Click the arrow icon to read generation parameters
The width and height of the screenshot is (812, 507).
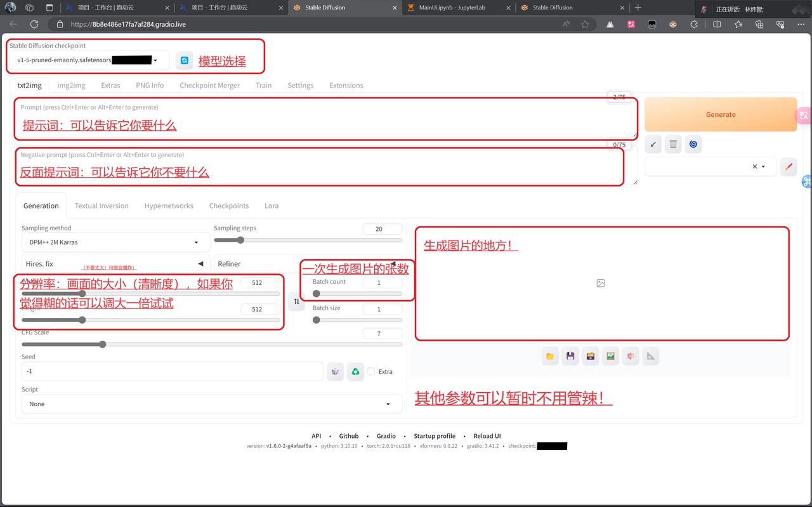click(x=653, y=144)
